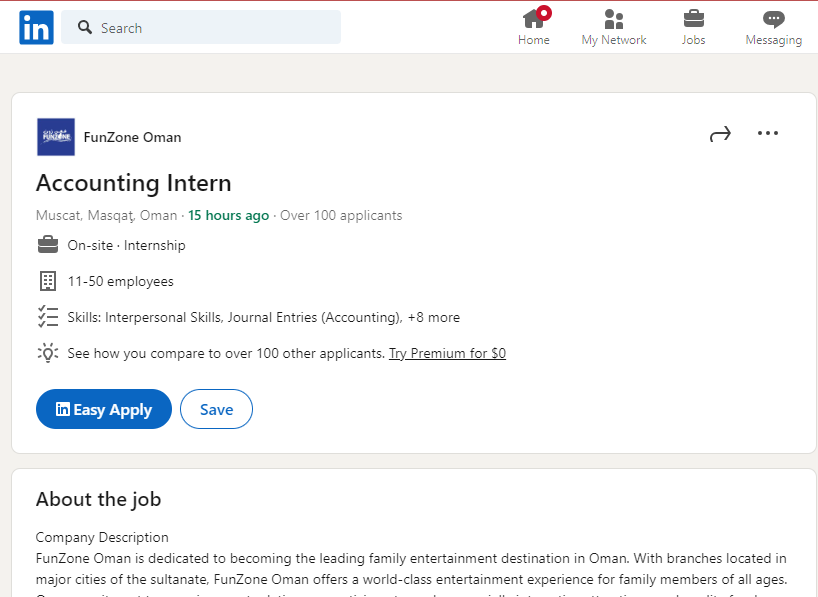
Task: Click the LinkedIn logo icon
Action: [x=37, y=28]
